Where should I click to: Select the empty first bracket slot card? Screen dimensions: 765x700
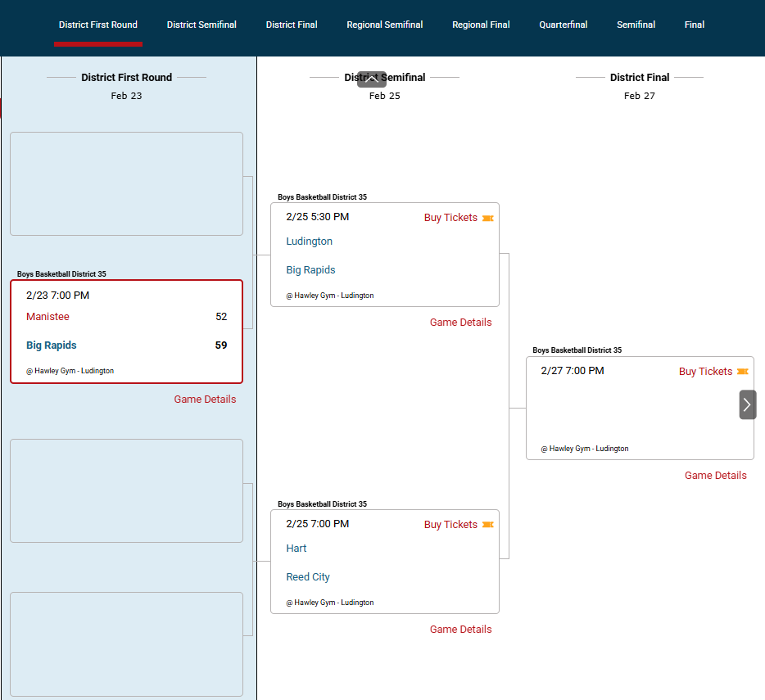126,184
